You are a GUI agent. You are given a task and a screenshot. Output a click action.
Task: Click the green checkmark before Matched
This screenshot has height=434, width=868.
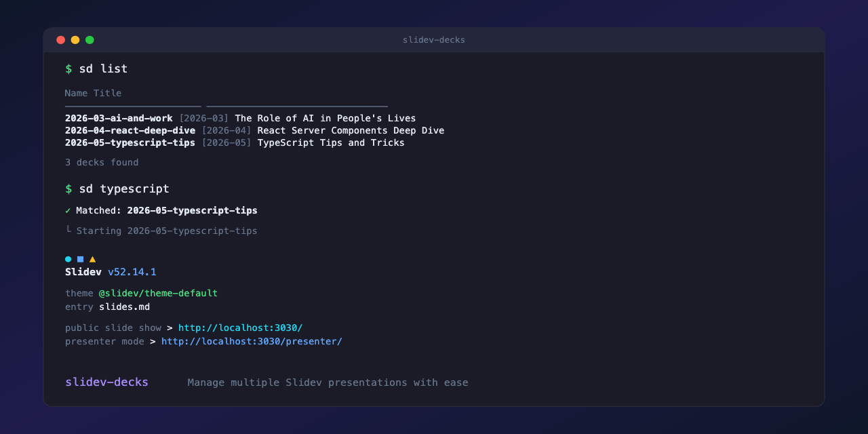(x=68, y=210)
